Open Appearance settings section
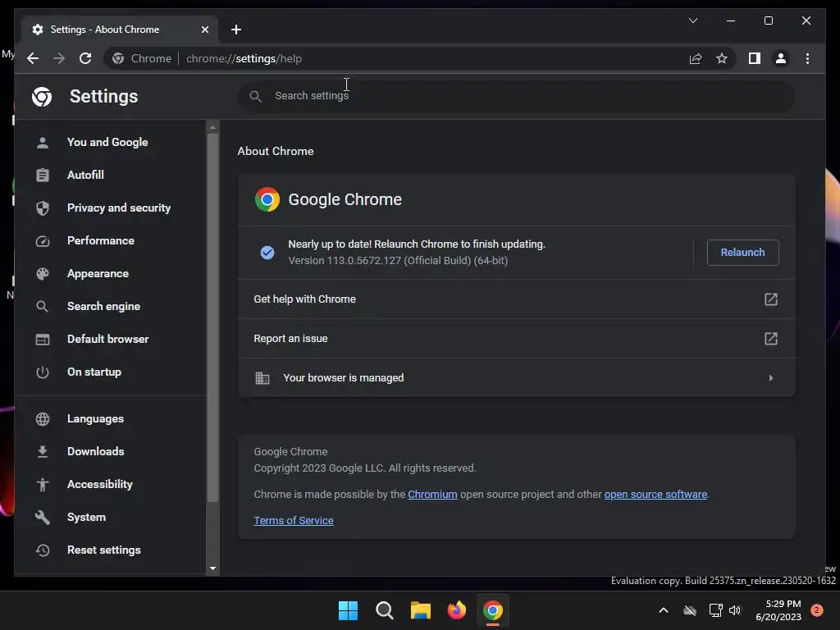The width and height of the screenshot is (840, 630). 98,273
